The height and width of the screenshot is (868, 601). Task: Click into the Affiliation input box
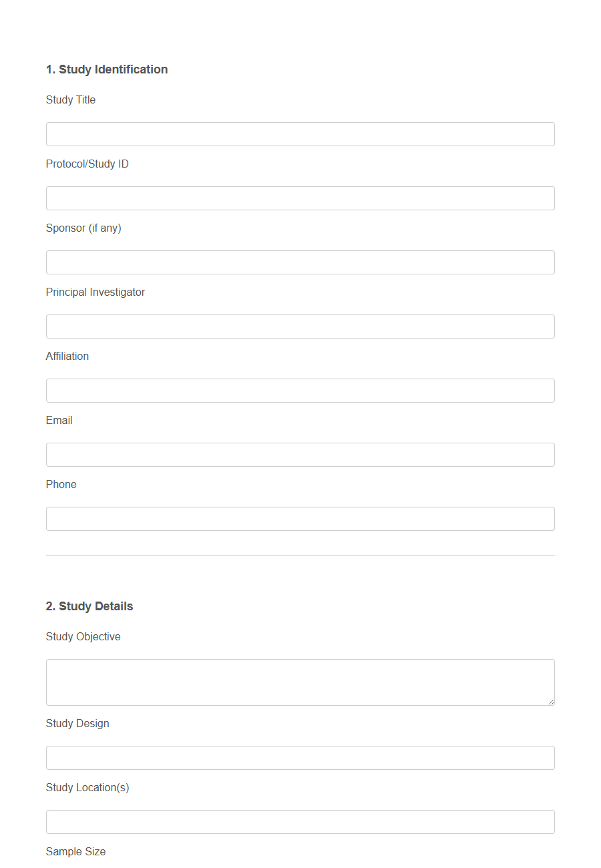(x=300, y=390)
